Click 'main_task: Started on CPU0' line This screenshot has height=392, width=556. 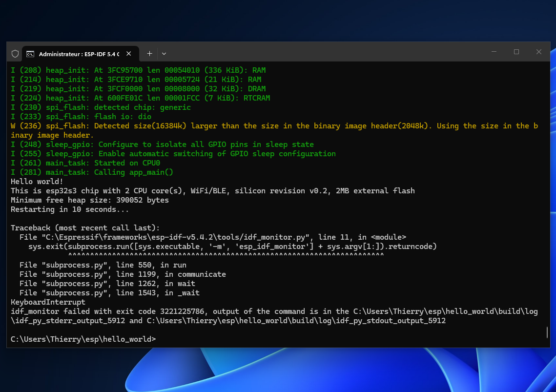[85, 163]
